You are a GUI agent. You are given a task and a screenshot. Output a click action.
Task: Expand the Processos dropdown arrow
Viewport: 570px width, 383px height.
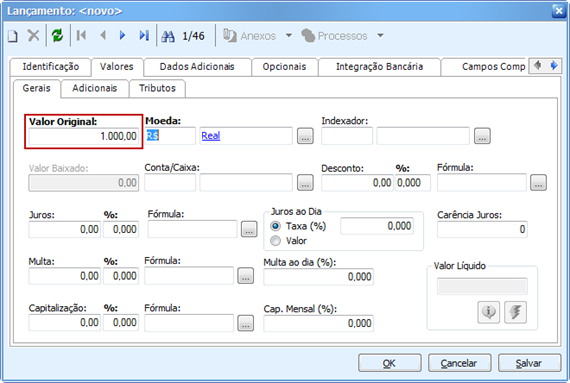point(380,36)
